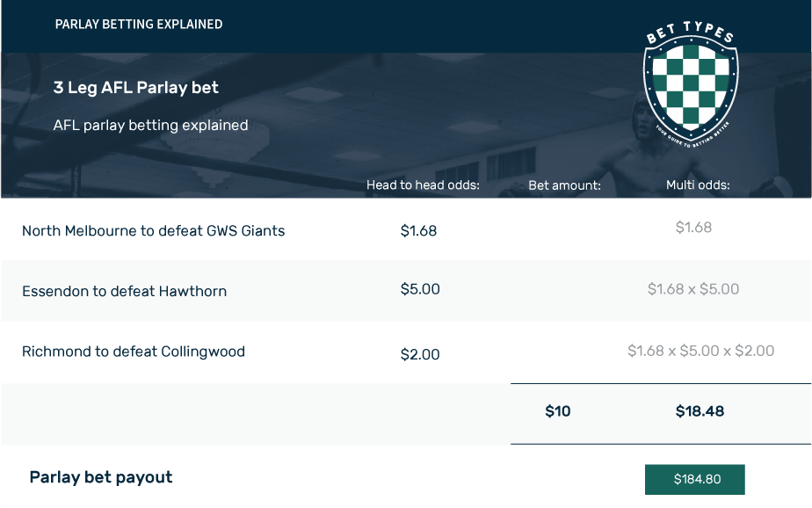The image size is (812, 508).
Task: Select Richmond to defeat Collingwood row
Action: [406, 352]
